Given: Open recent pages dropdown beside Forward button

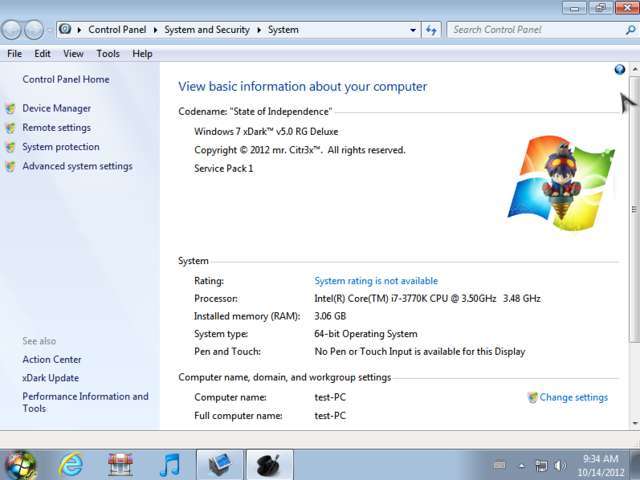Looking at the screenshot, I should coord(49,30).
